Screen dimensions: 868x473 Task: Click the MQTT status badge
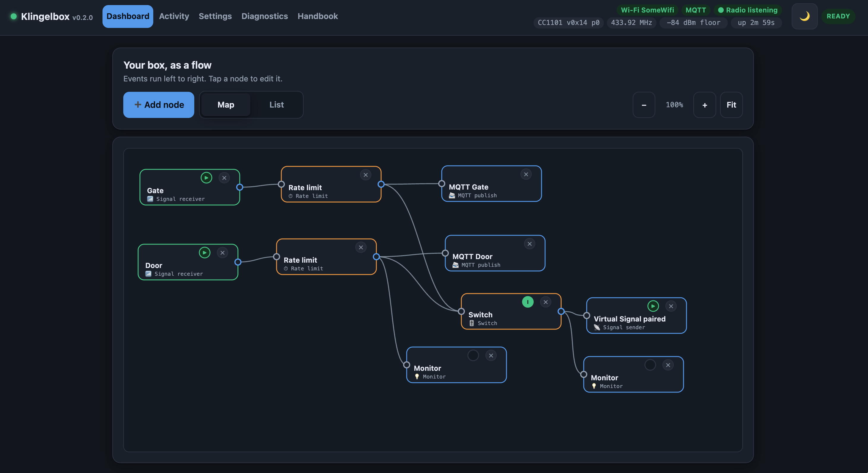coord(695,10)
